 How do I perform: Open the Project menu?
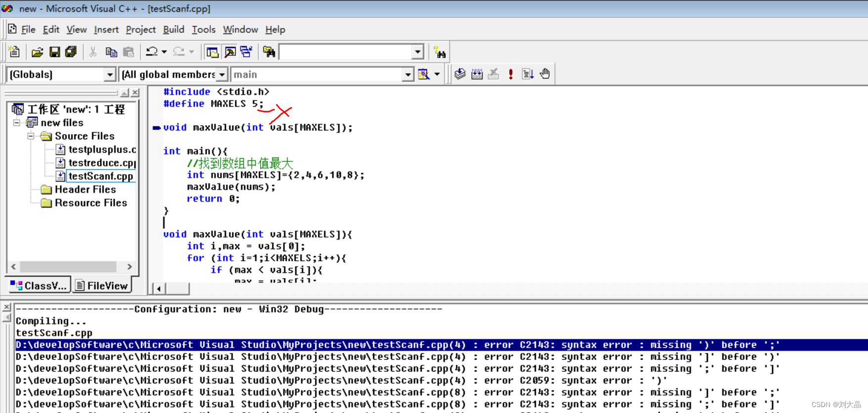tap(141, 30)
